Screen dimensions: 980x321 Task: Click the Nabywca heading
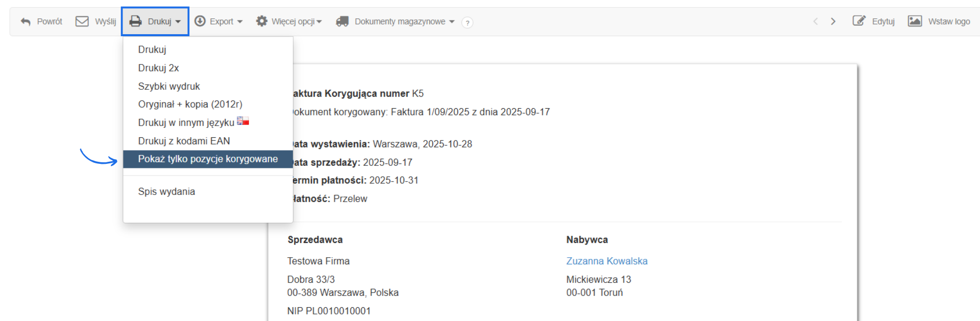[587, 239]
